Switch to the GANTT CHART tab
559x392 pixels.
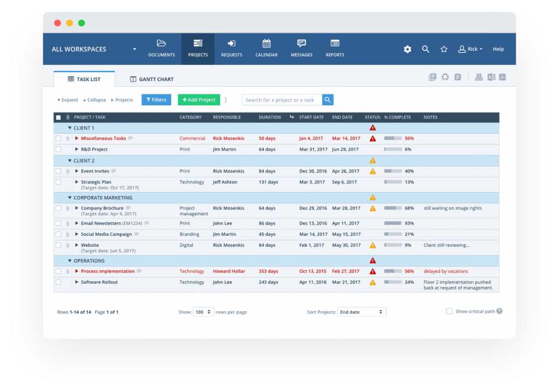[x=151, y=79]
